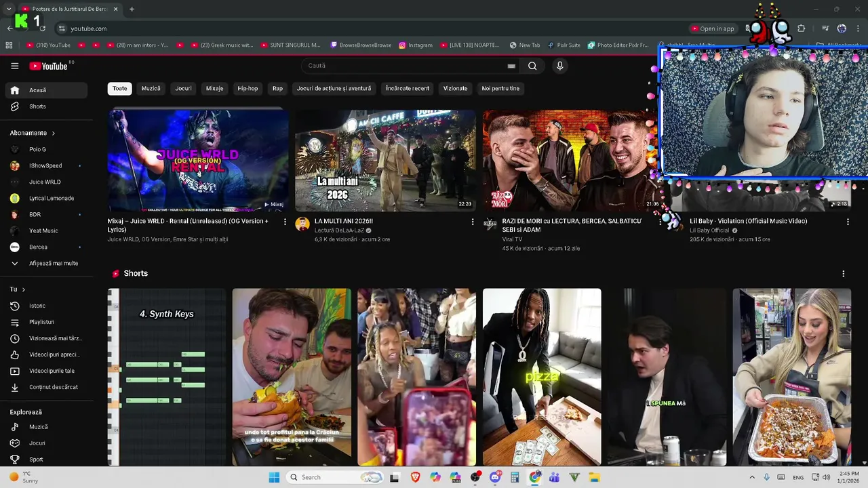The height and width of the screenshot is (488, 868).
Task: Open the on-screen keyboard in search box
Action: (511, 66)
